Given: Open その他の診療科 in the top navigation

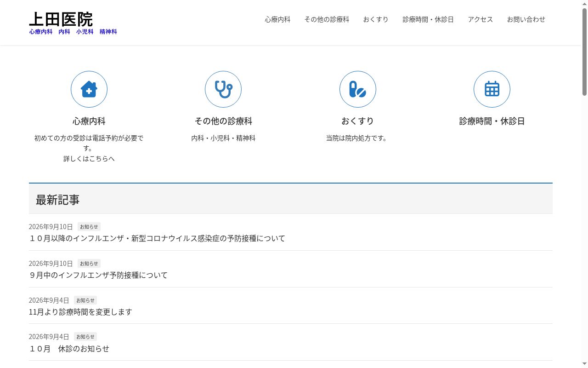Looking at the screenshot, I should [x=327, y=19].
